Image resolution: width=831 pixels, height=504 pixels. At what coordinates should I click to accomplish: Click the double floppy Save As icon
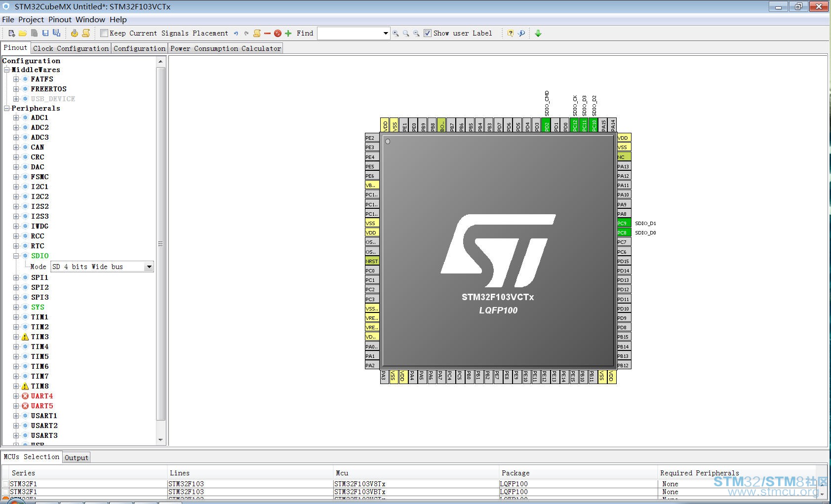pyautogui.click(x=57, y=33)
